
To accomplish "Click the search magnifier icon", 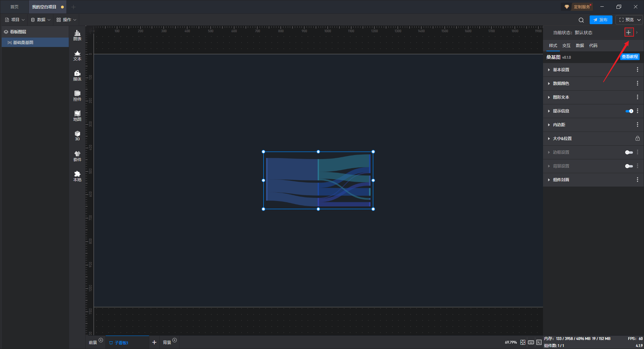I will [581, 20].
